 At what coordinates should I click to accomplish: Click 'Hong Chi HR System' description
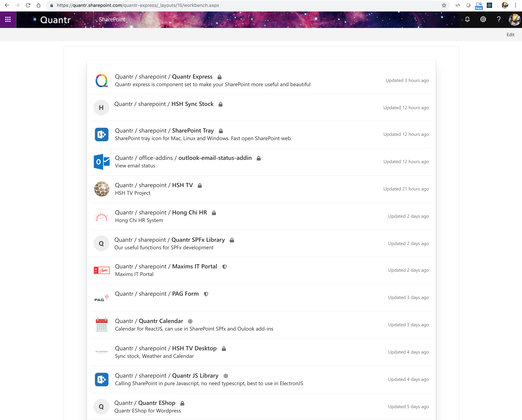pos(139,220)
